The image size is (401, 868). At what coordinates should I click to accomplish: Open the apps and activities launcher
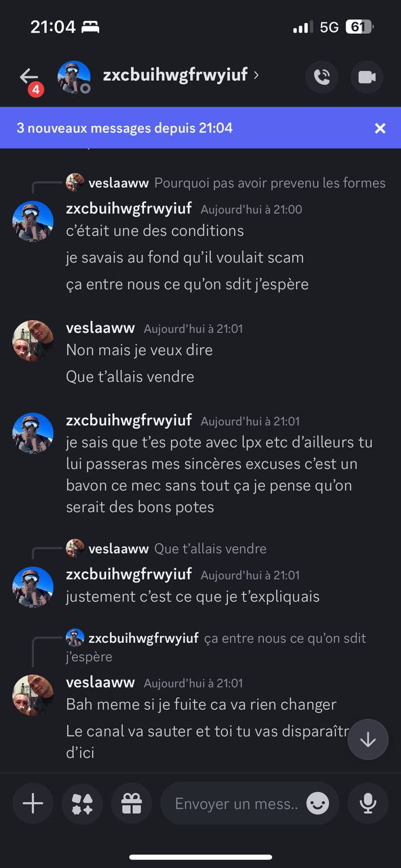82,804
